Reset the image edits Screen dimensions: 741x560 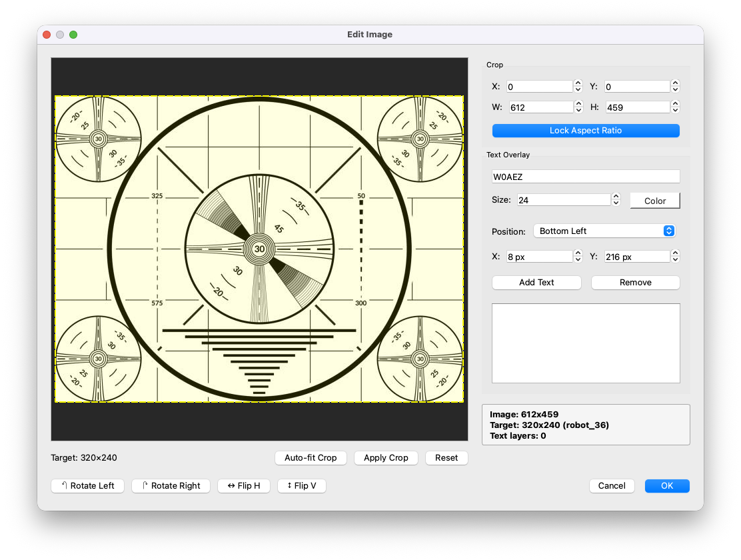pyautogui.click(x=446, y=458)
